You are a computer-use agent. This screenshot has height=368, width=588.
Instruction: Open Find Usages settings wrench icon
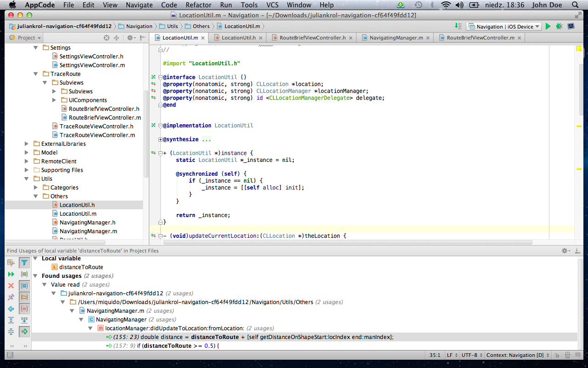point(11,263)
